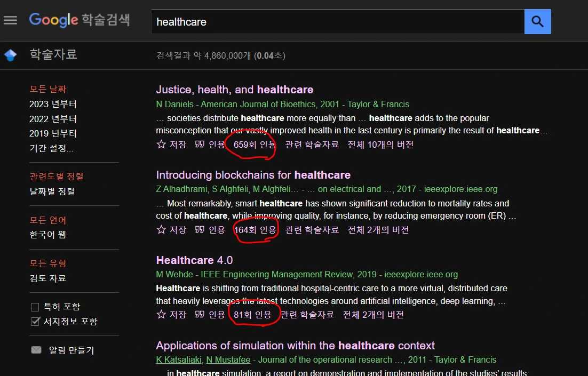The image size is (588, 376).
Task: Click the 659회 인용 citation link
Action: click(255, 145)
